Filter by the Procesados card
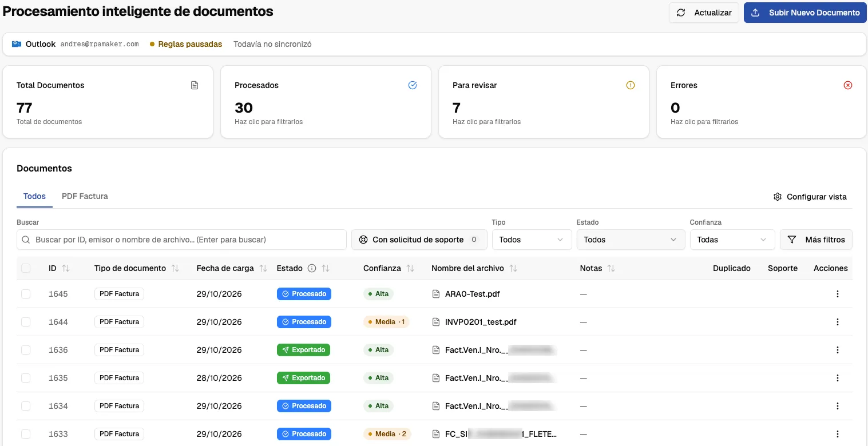 [326, 102]
